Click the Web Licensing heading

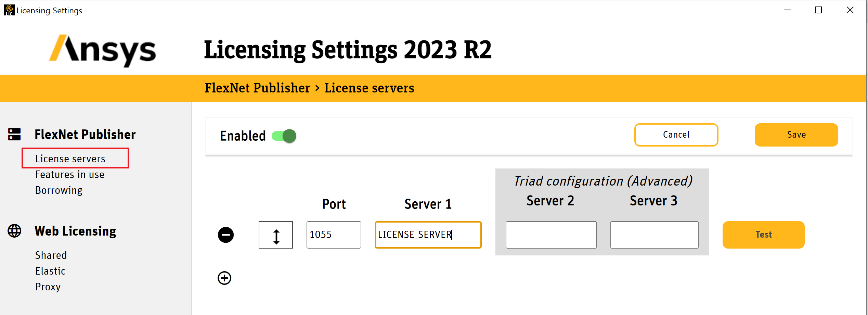tap(75, 231)
